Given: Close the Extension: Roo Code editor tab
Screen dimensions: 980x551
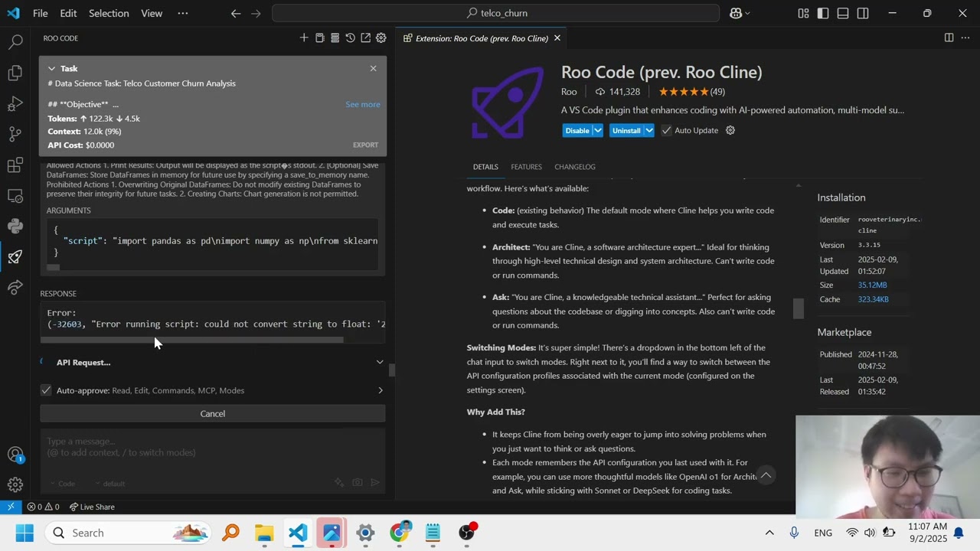Looking at the screenshot, I should [x=557, y=37].
